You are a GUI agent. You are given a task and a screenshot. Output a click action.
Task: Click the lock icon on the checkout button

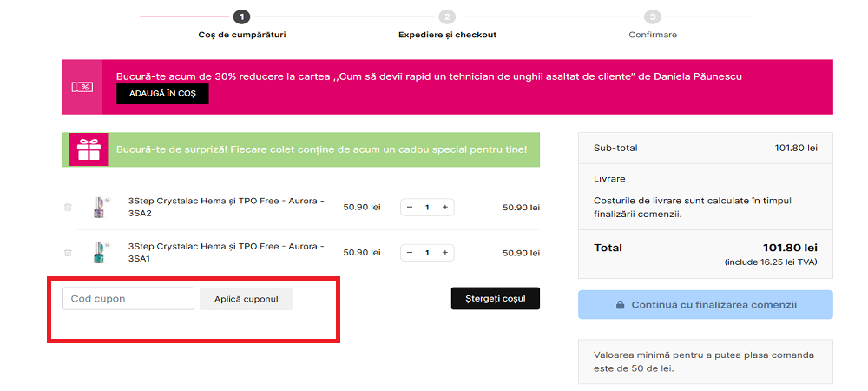[621, 305]
